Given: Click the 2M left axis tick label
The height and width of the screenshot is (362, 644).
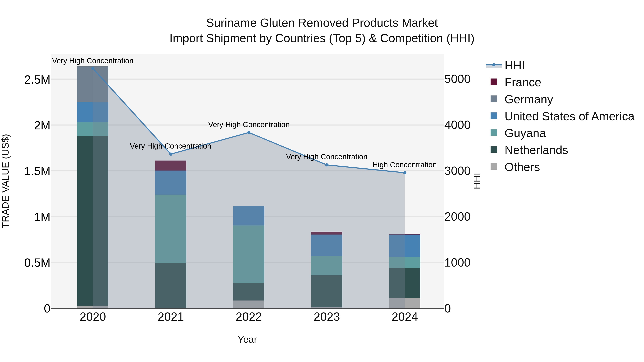Looking at the screenshot, I should coord(42,125).
